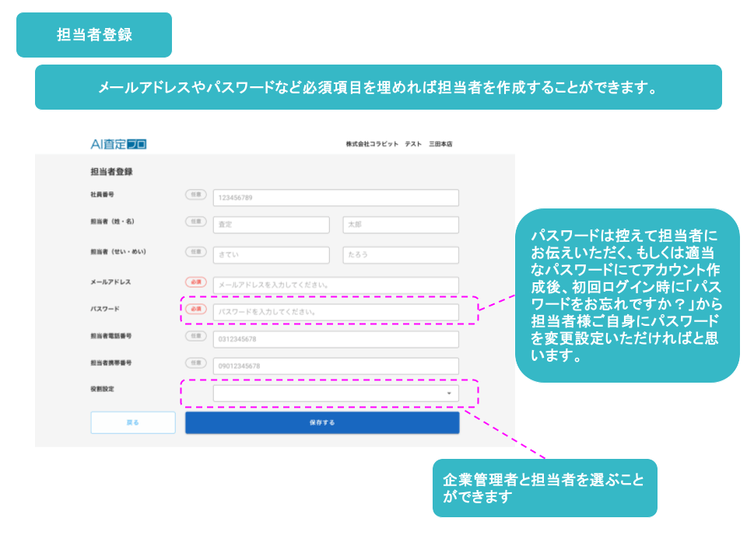Click the たろう furigana input field

pos(401,255)
